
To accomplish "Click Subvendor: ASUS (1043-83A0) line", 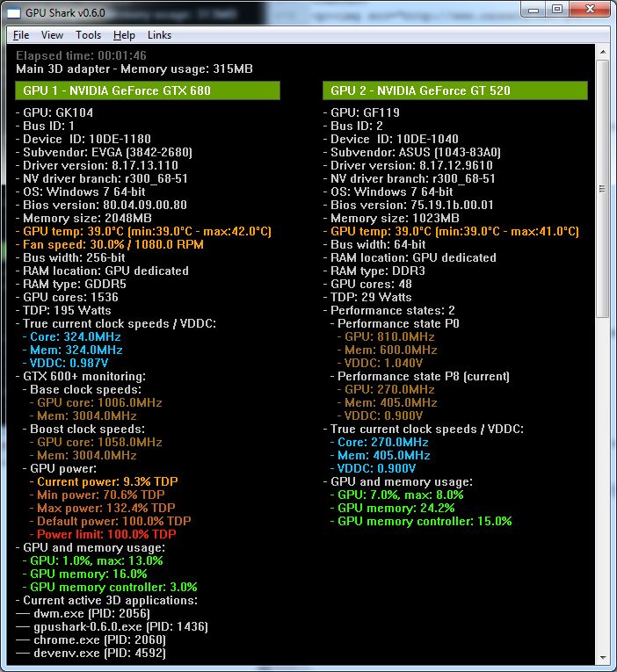I will (412, 153).
